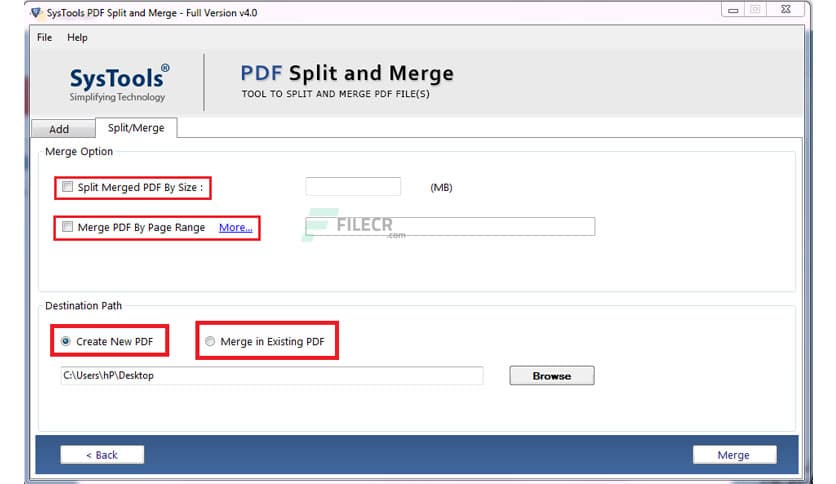Click the size (MB) input field
The width and height of the screenshot is (836, 484).
coord(353,187)
